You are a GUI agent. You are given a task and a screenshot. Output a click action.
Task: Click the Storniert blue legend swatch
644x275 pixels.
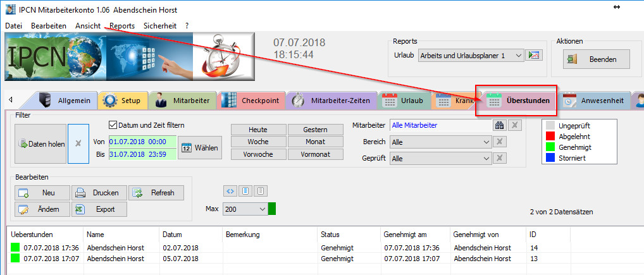(549, 157)
